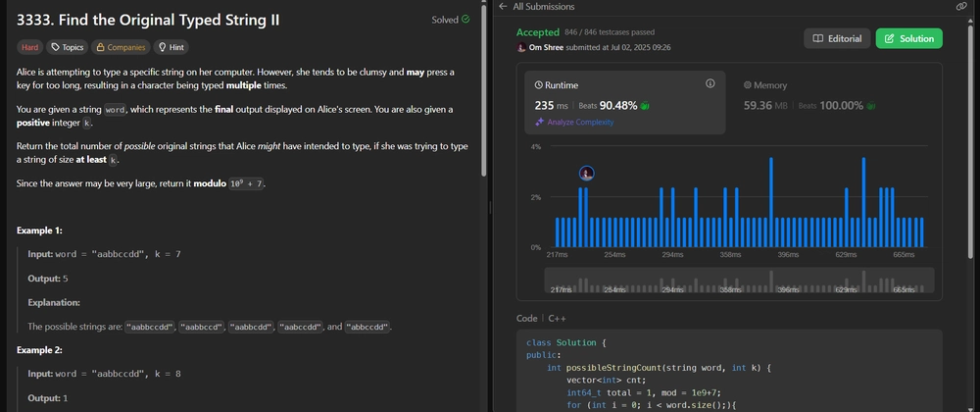Click the C++ language label

coord(557,318)
